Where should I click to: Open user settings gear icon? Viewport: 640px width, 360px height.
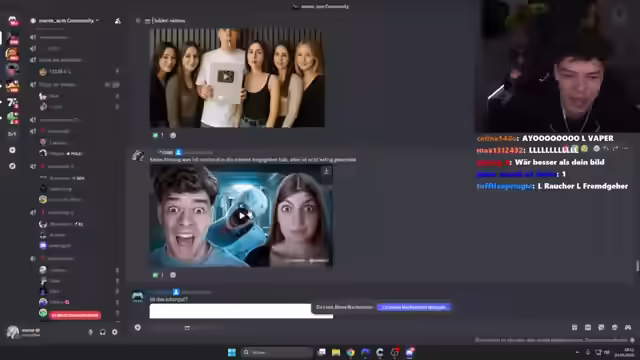tap(115, 332)
